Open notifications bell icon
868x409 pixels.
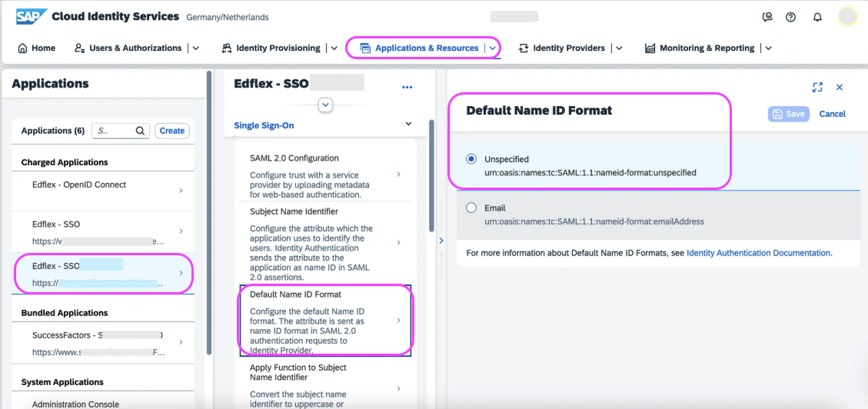pyautogui.click(x=817, y=17)
